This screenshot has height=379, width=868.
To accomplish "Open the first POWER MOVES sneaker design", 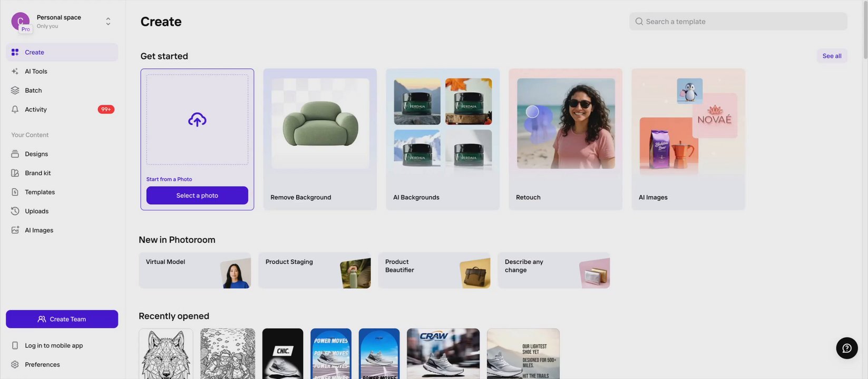I will pyautogui.click(x=331, y=354).
